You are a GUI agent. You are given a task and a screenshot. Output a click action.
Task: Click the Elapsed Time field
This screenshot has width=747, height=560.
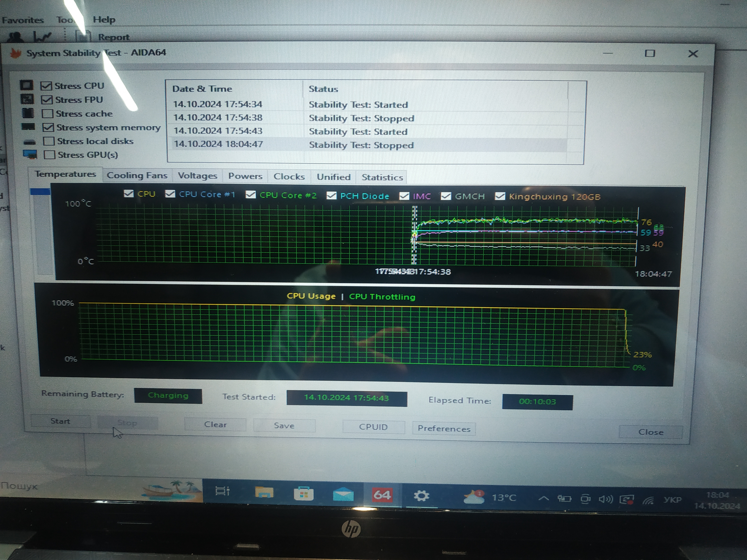pyautogui.click(x=537, y=402)
